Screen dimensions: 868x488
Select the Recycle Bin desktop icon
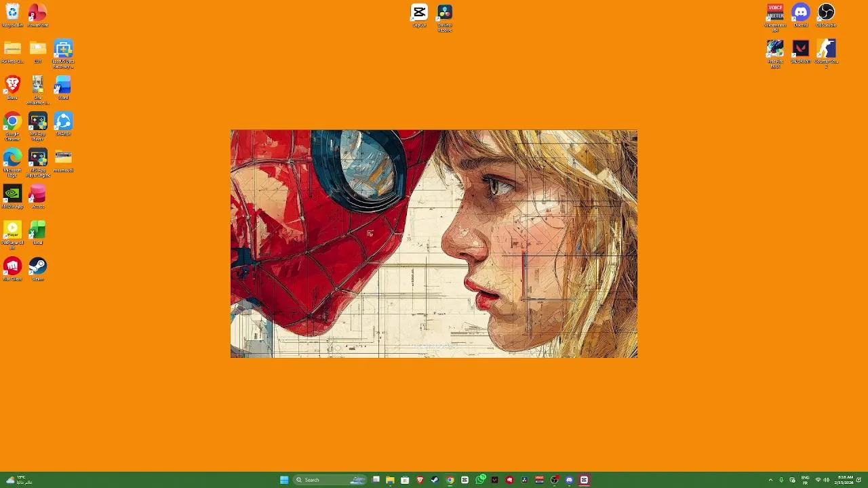click(x=12, y=16)
